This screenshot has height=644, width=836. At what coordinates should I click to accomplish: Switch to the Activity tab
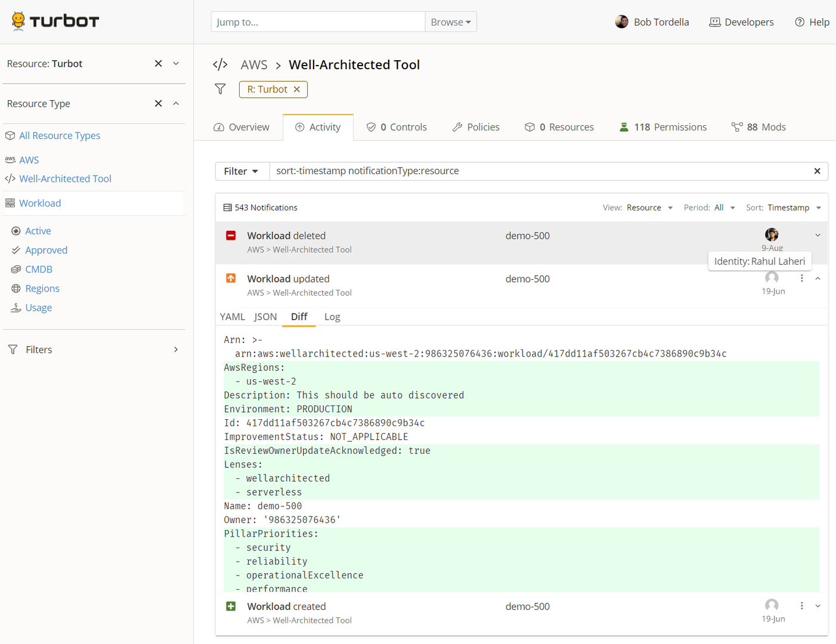click(318, 127)
